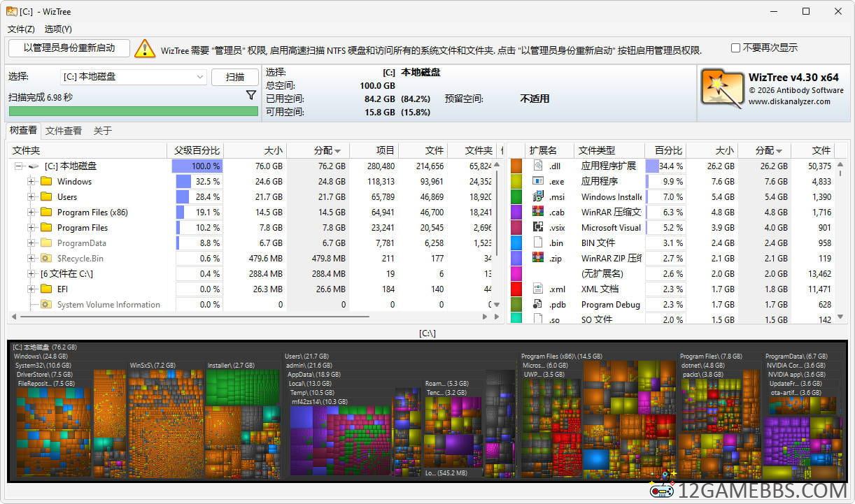The width and height of the screenshot is (855, 504).
Task: Expand the Users folder tree node
Action: 31,197
